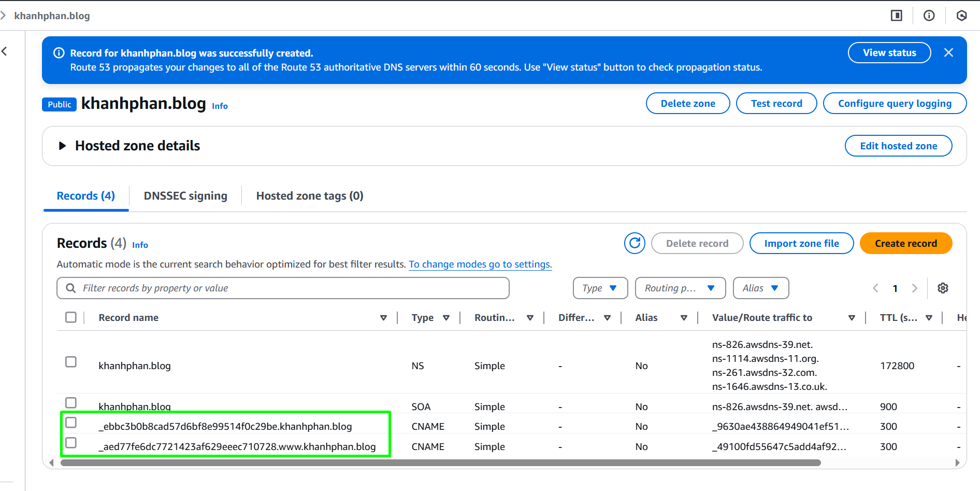Click the 900 TTL value
Image resolution: width=980 pixels, height=491 pixels.
888,406
